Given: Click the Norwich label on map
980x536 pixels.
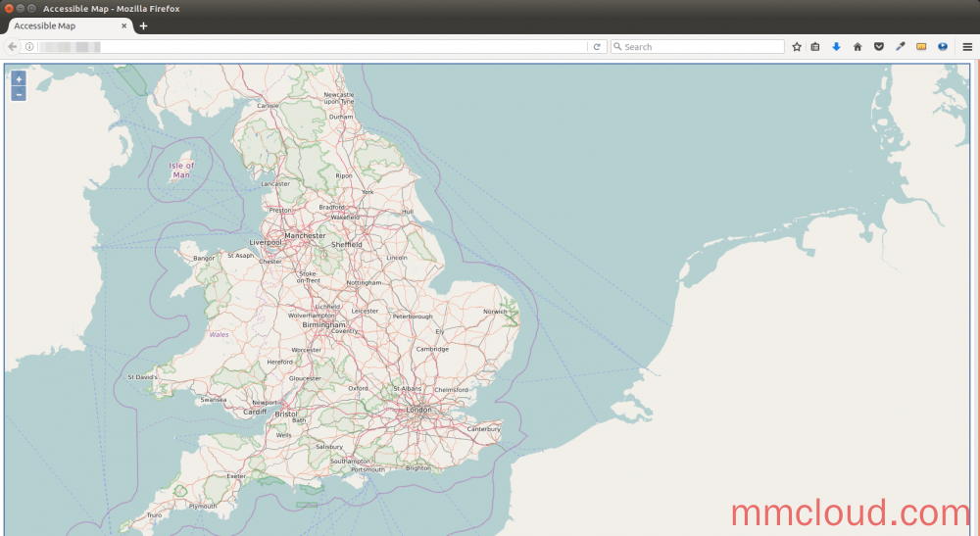Looking at the screenshot, I should click(x=495, y=311).
